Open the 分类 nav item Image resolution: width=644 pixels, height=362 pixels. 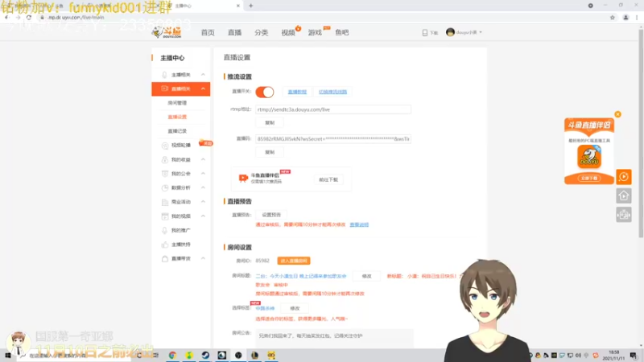[261, 32]
